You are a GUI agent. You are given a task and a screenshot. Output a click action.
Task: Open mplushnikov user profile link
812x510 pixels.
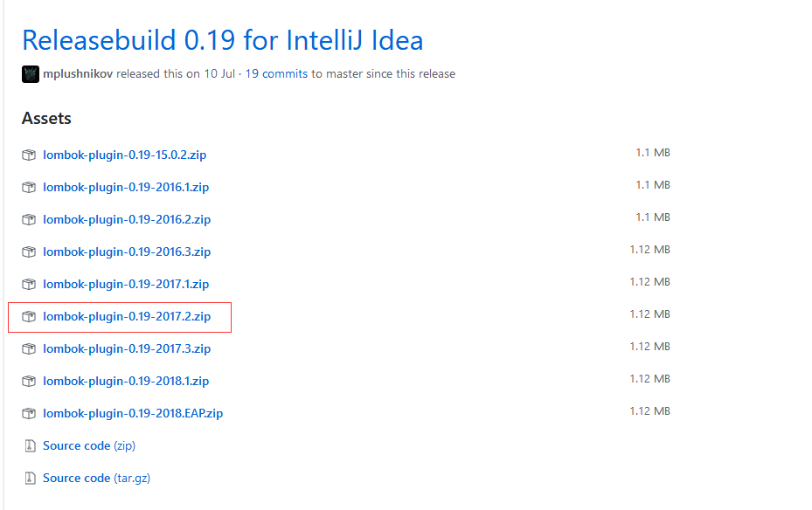78,74
